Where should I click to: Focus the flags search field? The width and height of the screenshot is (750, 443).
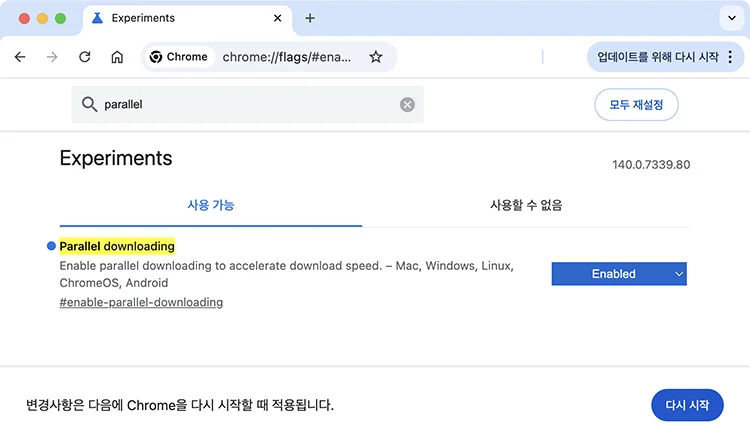tap(247, 104)
